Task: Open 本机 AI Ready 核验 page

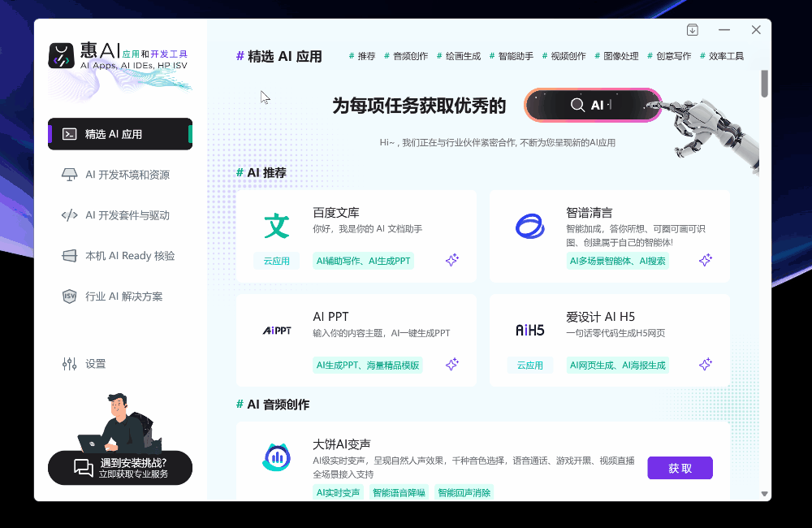Action: pyautogui.click(x=120, y=256)
